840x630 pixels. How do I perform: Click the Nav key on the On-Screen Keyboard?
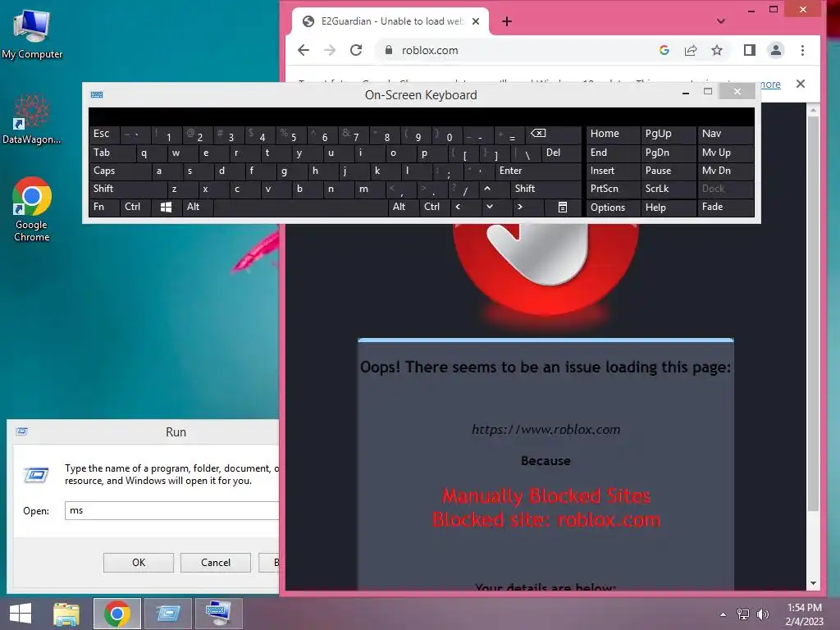click(x=725, y=134)
